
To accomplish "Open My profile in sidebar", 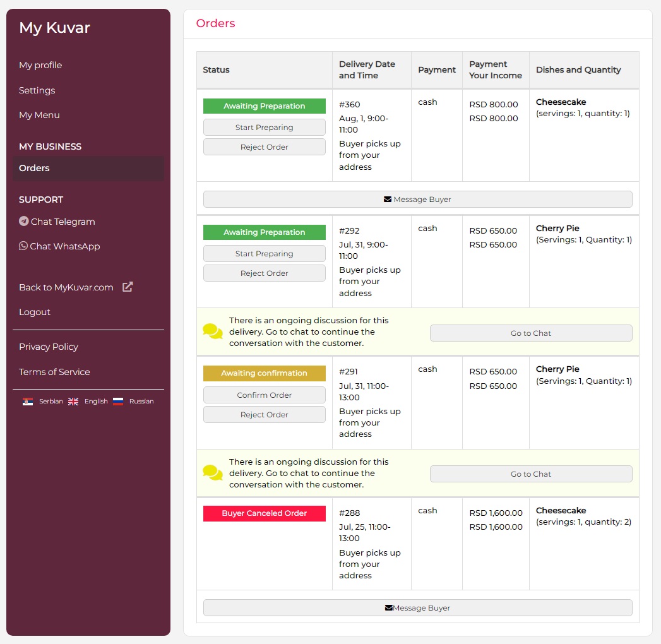I will (x=40, y=65).
